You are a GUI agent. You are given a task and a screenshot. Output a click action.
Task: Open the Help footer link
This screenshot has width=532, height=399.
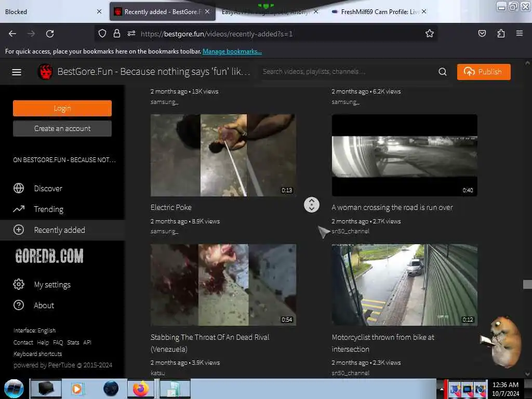point(43,342)
